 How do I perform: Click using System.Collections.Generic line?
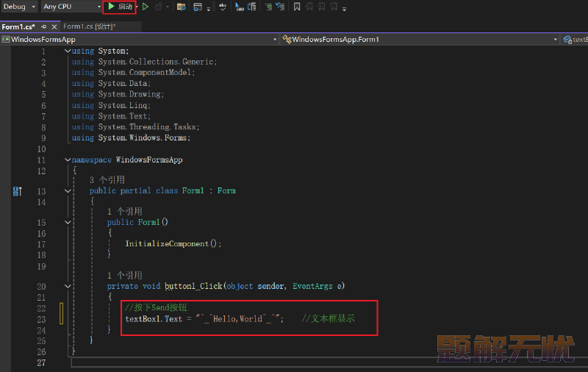click(144, 62)
